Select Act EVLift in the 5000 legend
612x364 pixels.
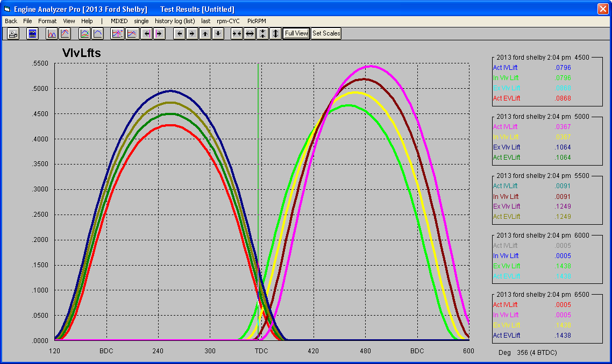[x=507, y=158]
